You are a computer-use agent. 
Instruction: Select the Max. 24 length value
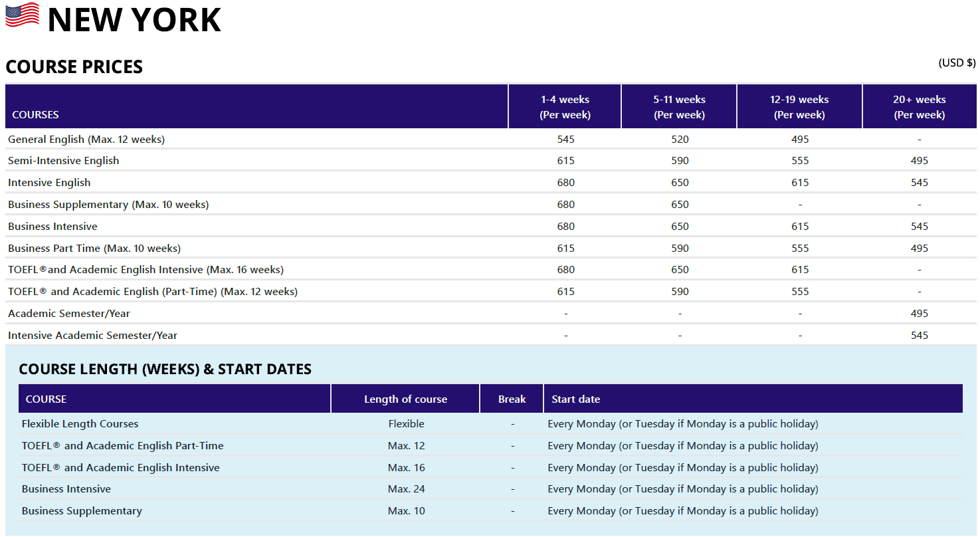(x=406, y=488)
